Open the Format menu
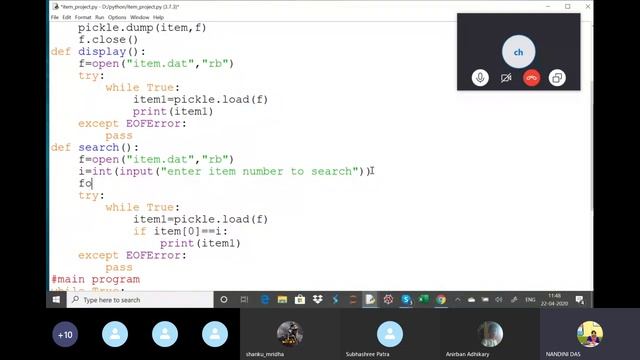Viewport: 640px width, 360px height. click(x=83, y=18)
